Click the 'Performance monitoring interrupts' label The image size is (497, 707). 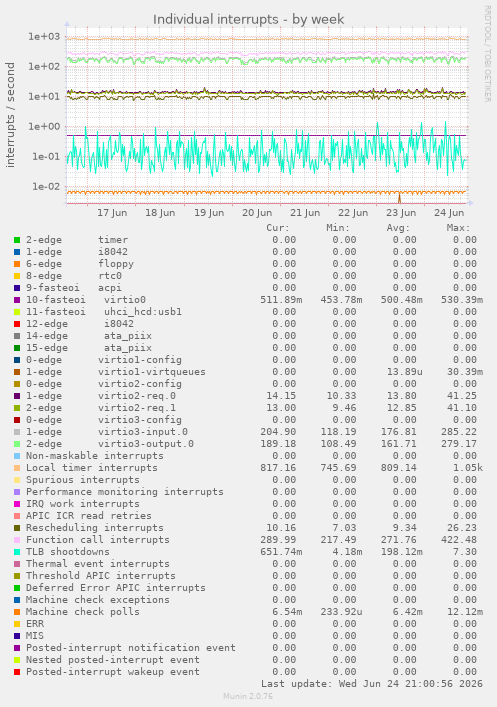click(x=125, y=492)
